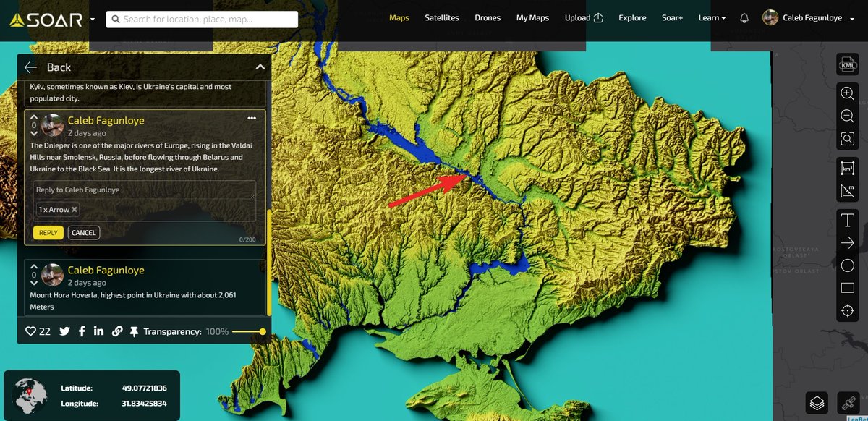868x421 pixels.
Task: Click the comments panel scrollbar
Action: 269,262
